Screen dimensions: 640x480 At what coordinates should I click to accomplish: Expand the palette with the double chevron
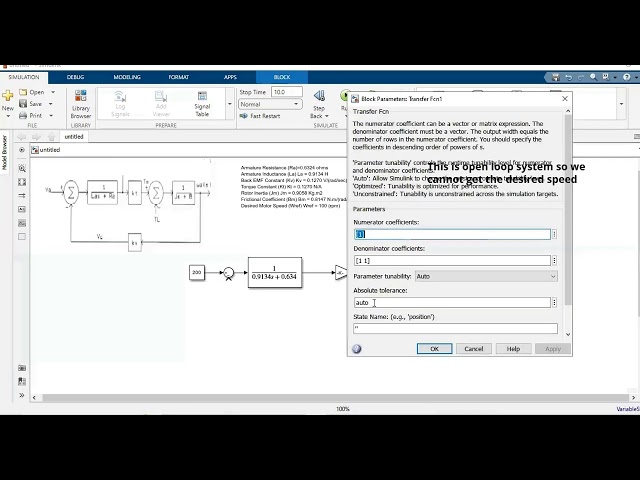tap(22, 395)
